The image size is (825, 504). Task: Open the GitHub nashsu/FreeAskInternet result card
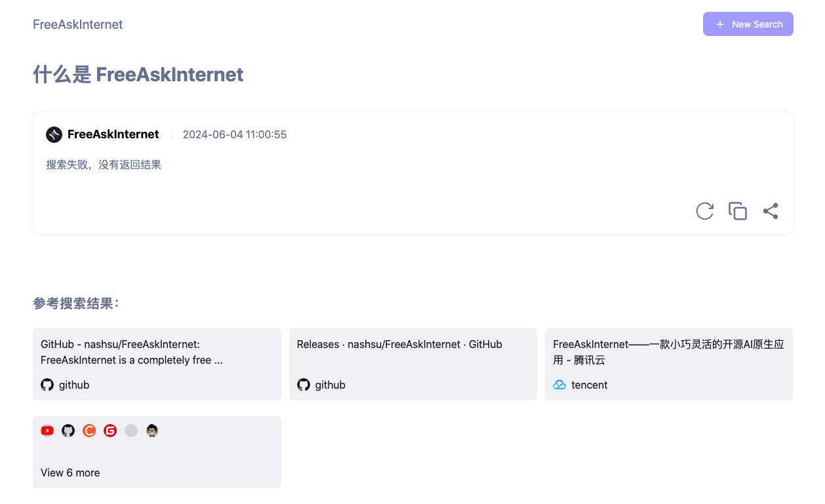click(157, 364)
